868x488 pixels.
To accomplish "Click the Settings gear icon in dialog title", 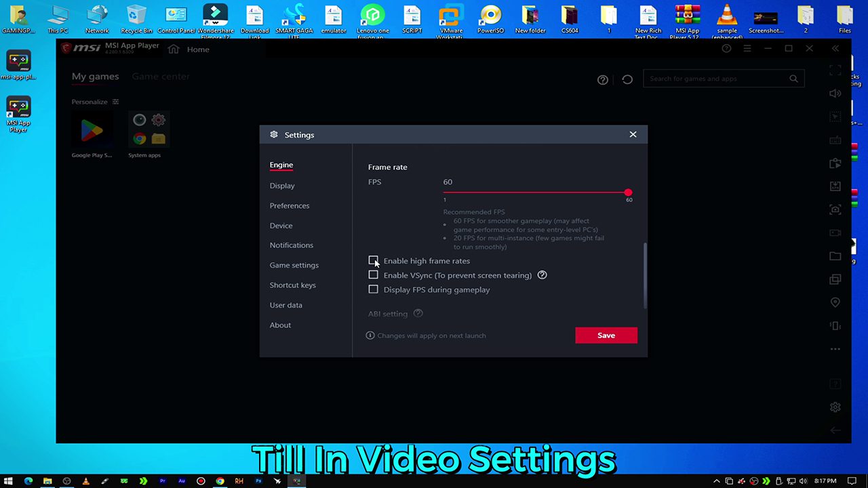I will tap(274, 134).
